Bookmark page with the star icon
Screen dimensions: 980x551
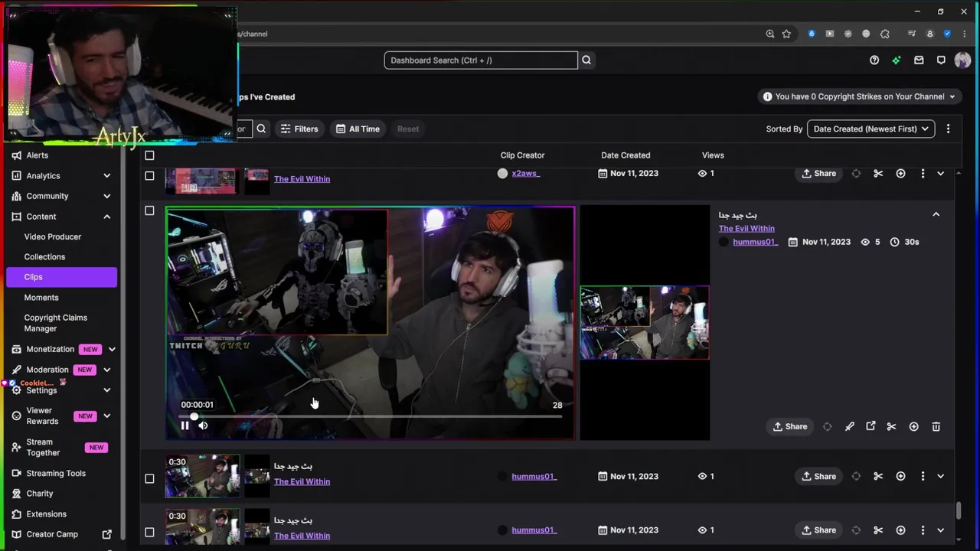point(786,34)
